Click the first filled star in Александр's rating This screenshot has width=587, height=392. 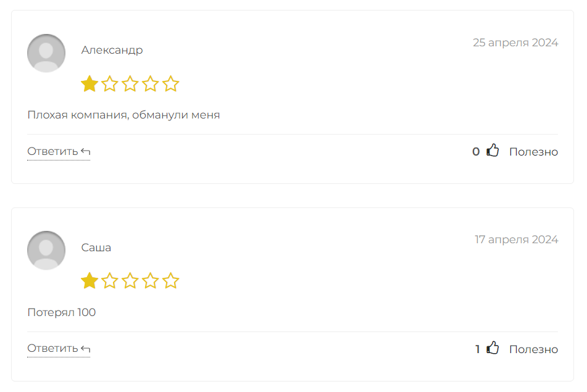pyautogui.click(x=90, y=84)
